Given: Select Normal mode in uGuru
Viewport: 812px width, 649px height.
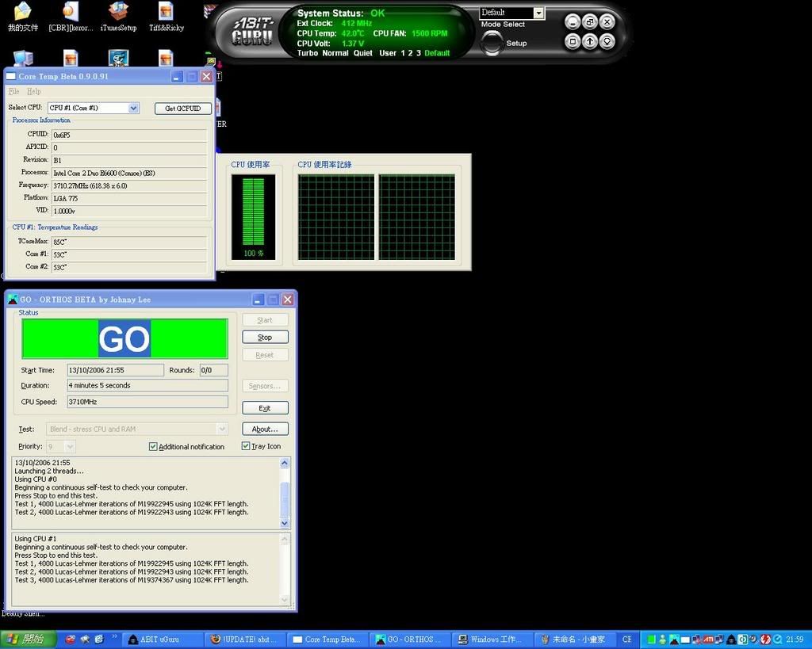Looking at the screenshot, I should click(x=335, y=53).
